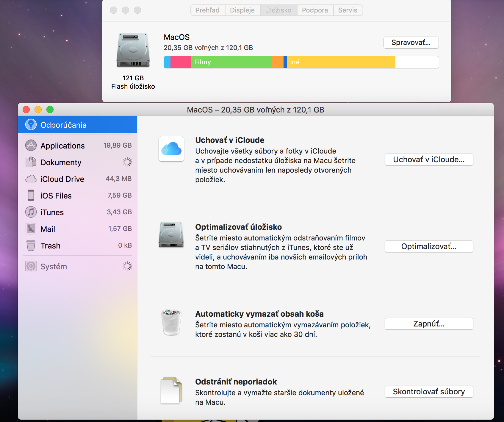Click the Spravovať... button
504x422 pixels.
tap(411, 43)
